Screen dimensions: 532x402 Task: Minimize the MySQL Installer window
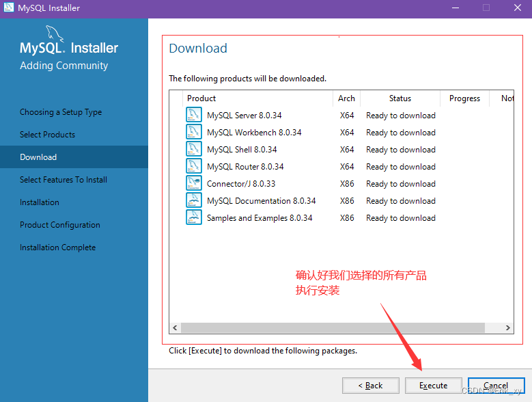[456, 8]
